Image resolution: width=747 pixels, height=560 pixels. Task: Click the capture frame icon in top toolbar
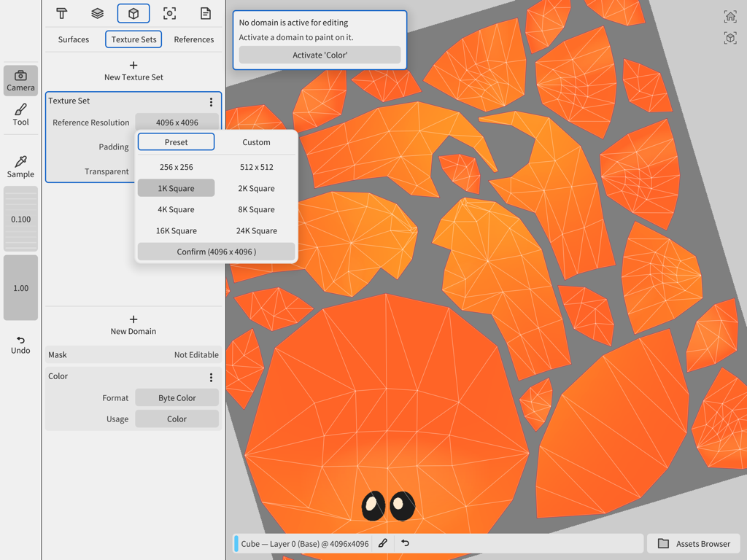coord(169,13)
